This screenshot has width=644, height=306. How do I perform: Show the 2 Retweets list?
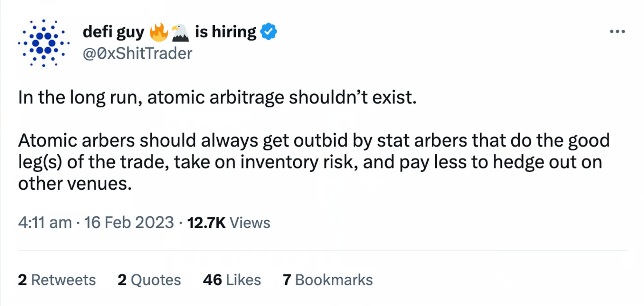pyautogui.click(x=57, y=280)
